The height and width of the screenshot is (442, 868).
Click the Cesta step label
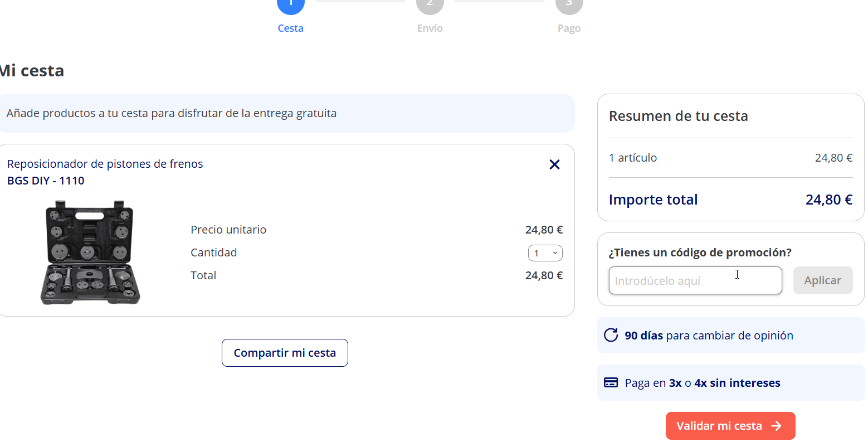[x=291, y=28]
